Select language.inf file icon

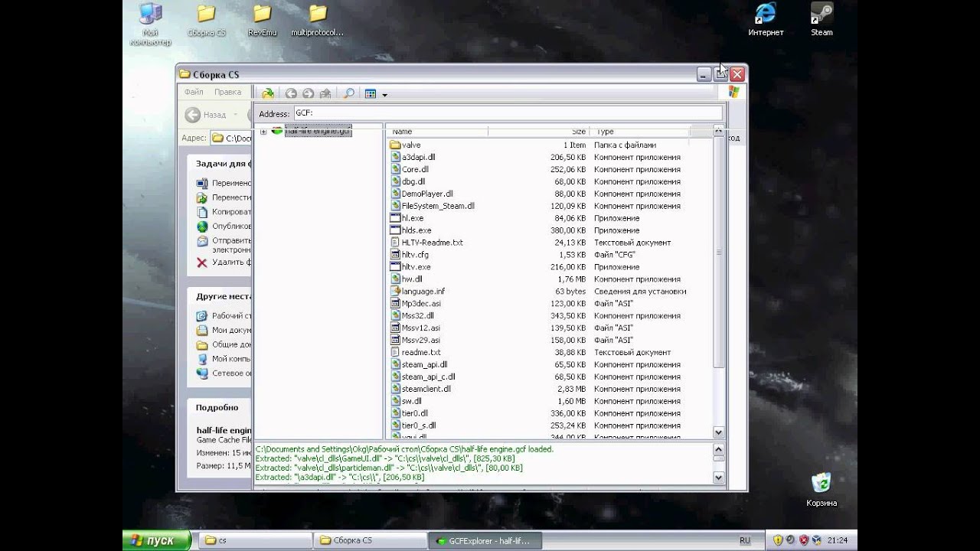tap(395, 292)
